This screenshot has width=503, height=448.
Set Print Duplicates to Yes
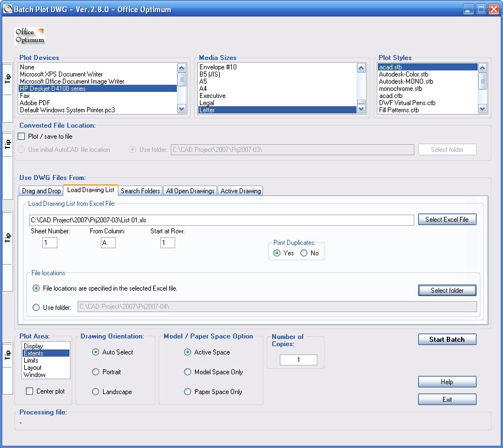[x=277, y=253]
